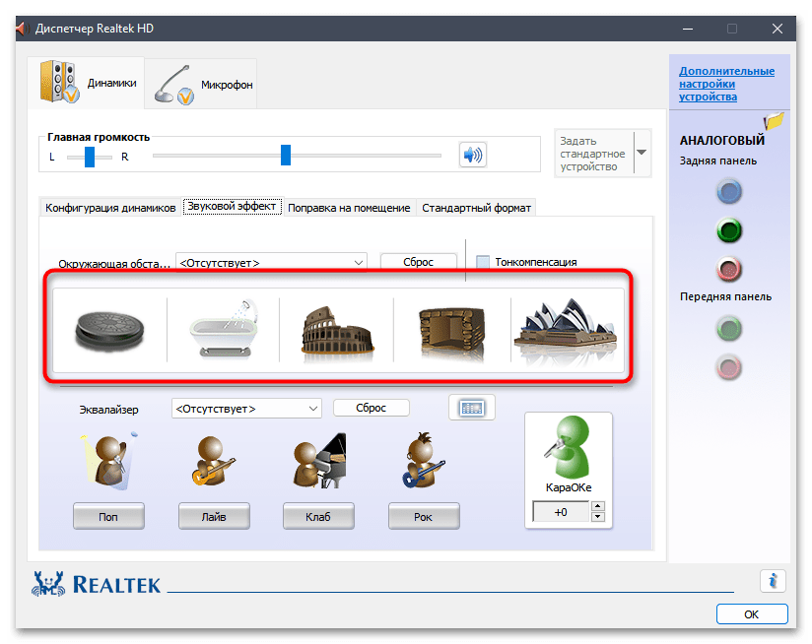This screenshot has height=644, width=812.
Task: Open the Конфигурация динамиков tab
Action: [x=110, y=208]
